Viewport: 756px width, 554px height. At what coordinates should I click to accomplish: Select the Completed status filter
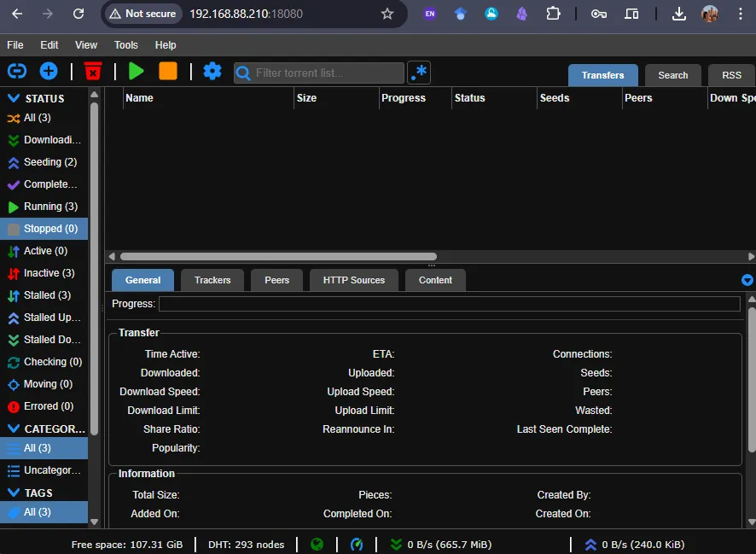tap(44, 184)
